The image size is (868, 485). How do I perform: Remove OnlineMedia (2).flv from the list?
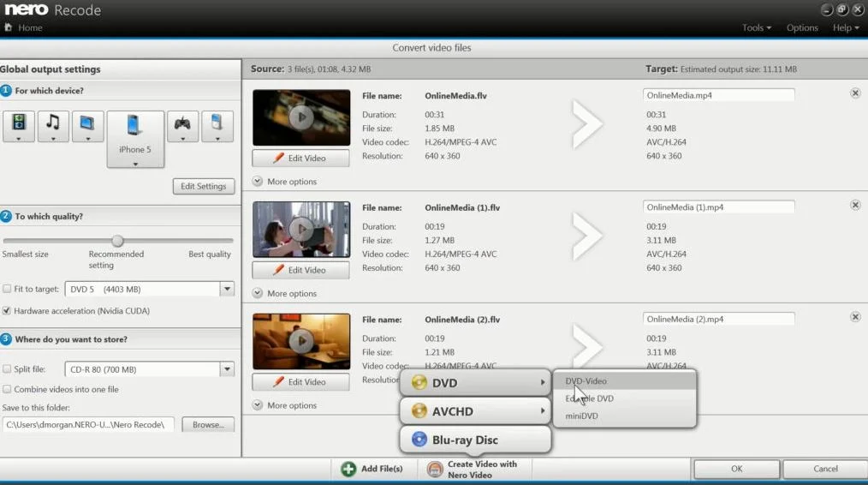[x=855, y=317]
